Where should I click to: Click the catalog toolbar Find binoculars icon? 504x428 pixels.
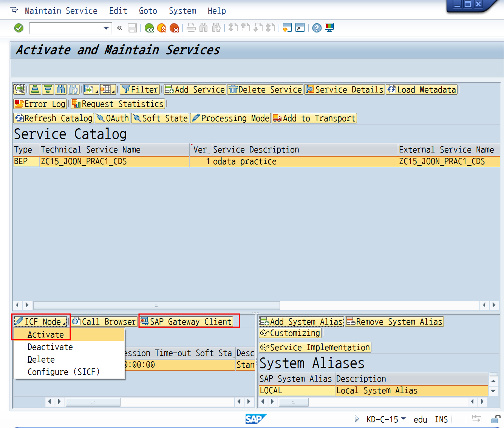tap(61, 89)
